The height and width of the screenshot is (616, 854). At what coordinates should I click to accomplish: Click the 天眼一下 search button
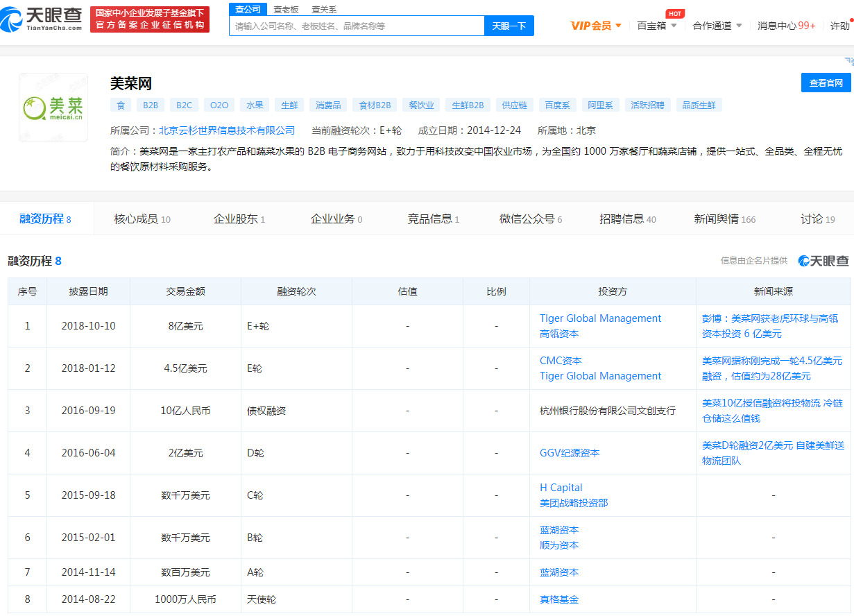[509, 26]
